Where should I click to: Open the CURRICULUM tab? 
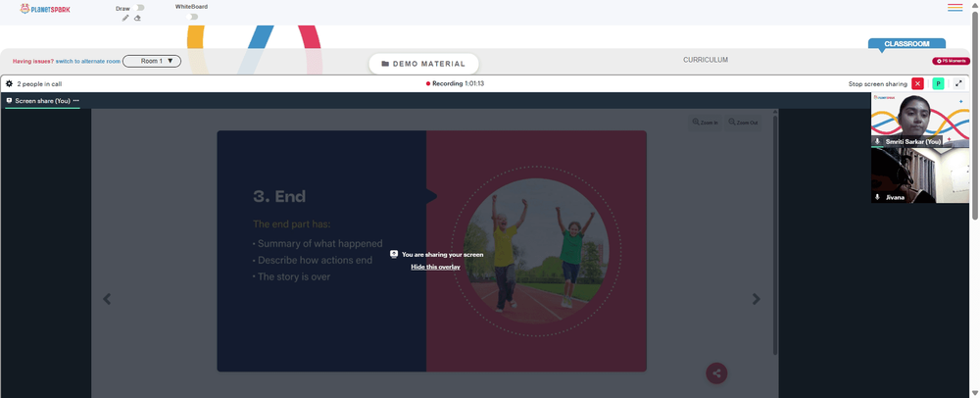pos(706,60)
